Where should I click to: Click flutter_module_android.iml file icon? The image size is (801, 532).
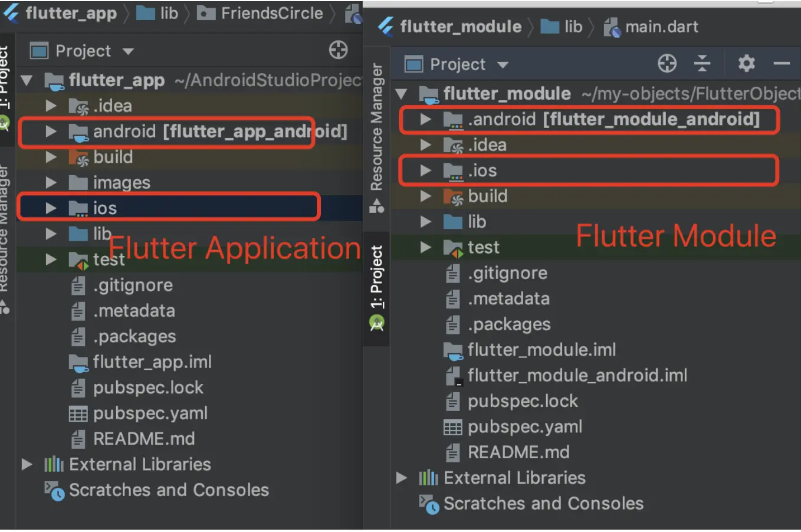click(453, 376)
